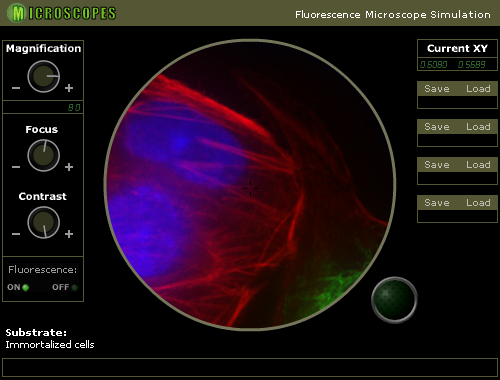500x380 pixels.
Task: Turn Fluorescence OFF
Action: point(65,287)
